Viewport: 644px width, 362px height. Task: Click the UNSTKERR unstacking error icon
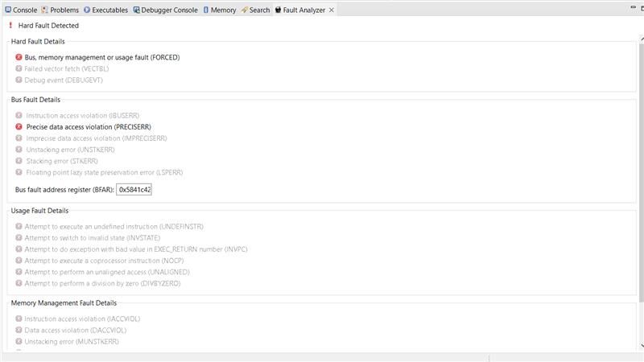click(x=19, y=150)
